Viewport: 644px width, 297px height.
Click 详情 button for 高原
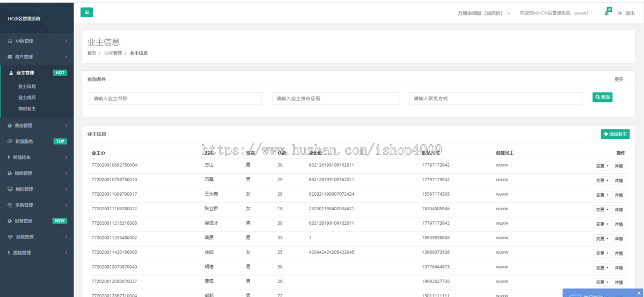pyautogui.click(x=619, y=239)
